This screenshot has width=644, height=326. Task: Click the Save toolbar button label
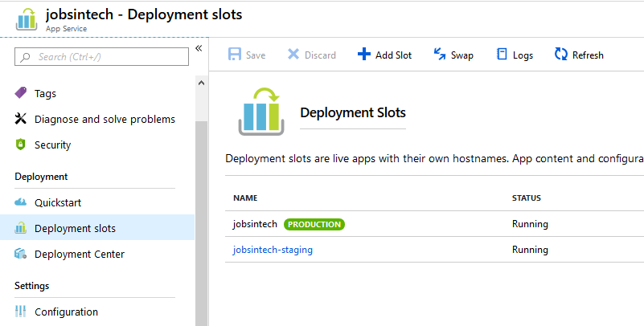pyautogui.click(x=256, y=55)
